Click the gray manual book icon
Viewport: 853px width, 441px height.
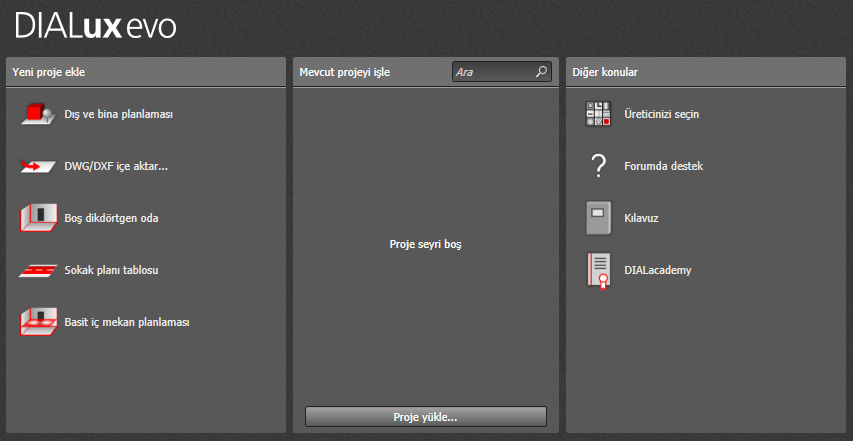598,218
